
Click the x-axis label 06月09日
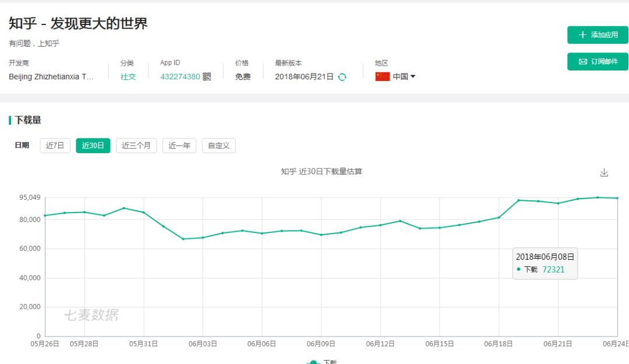pyautogui.click(x=321, y=344)
